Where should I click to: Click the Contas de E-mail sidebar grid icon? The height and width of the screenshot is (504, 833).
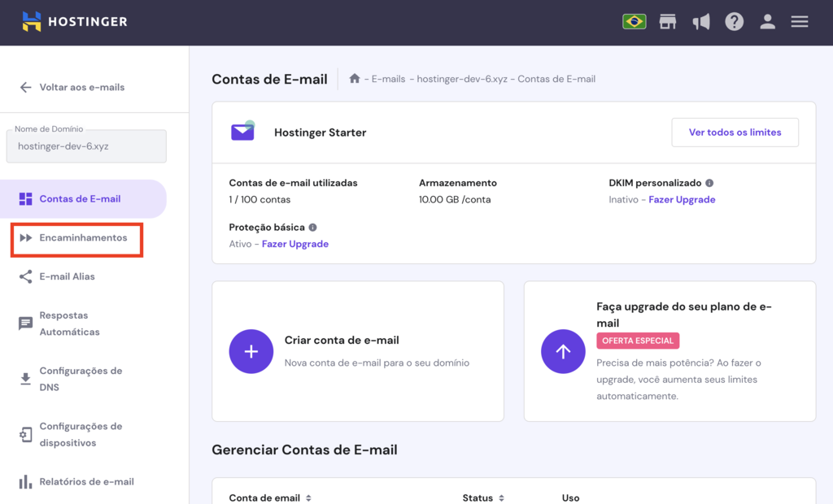(25, 198)
